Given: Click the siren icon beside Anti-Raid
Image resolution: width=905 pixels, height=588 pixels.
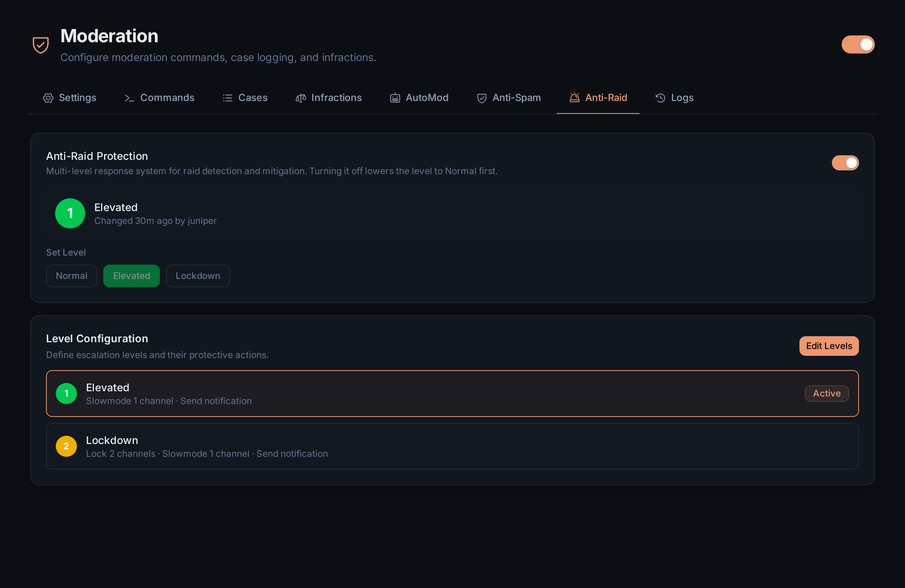Looking at the screenshot, I should (575, 98).
